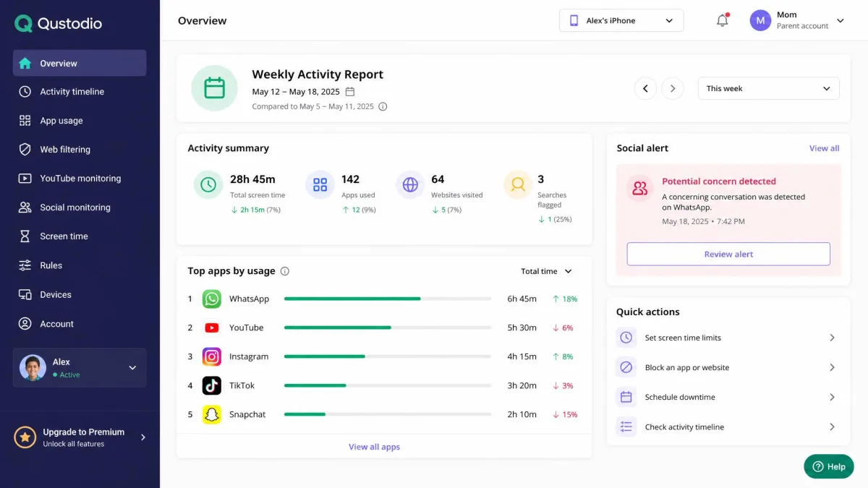The image size is (868, 488).
Task: Open the Total time sort dropdown
Action: pyautogui.click(x=546, y=271)
